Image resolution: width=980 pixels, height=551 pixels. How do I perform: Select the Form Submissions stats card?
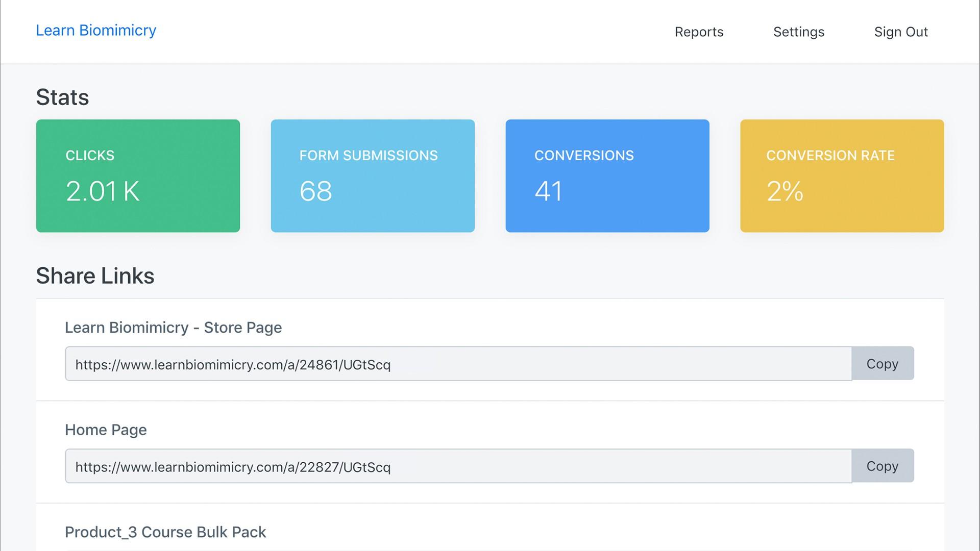[373, 176]
